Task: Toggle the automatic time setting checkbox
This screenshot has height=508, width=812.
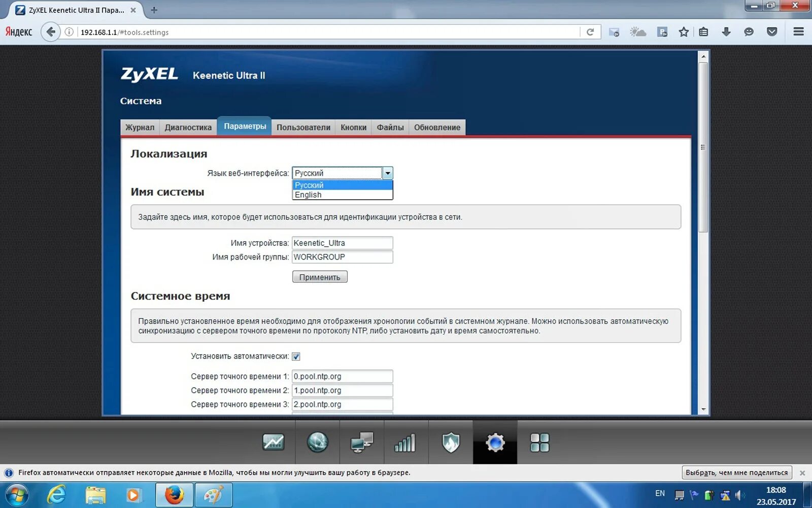Action: pos(296,357)
